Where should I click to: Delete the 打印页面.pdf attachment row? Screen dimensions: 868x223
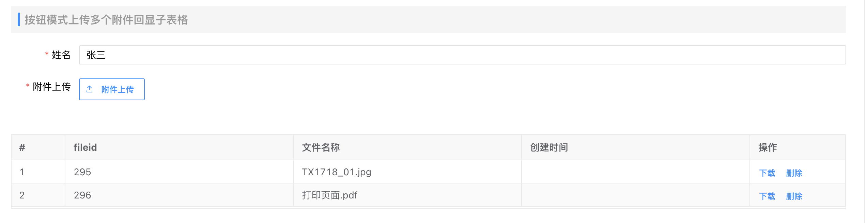click(794, 196)
